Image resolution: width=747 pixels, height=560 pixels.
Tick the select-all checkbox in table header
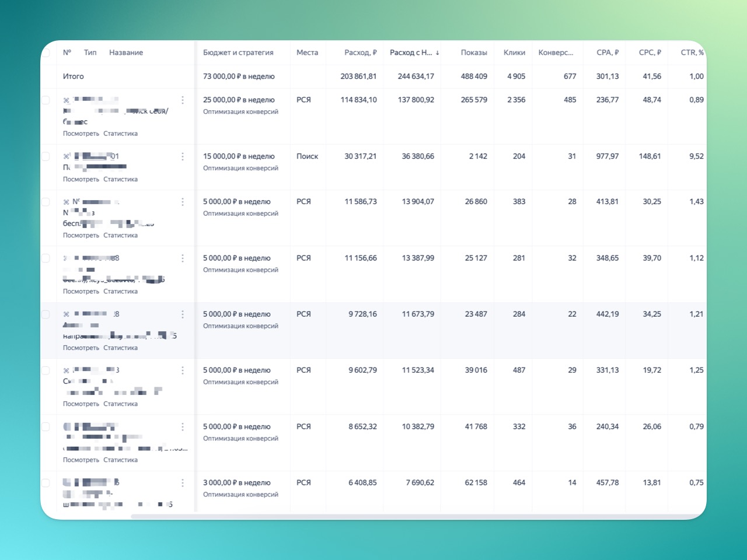point(46,52)
